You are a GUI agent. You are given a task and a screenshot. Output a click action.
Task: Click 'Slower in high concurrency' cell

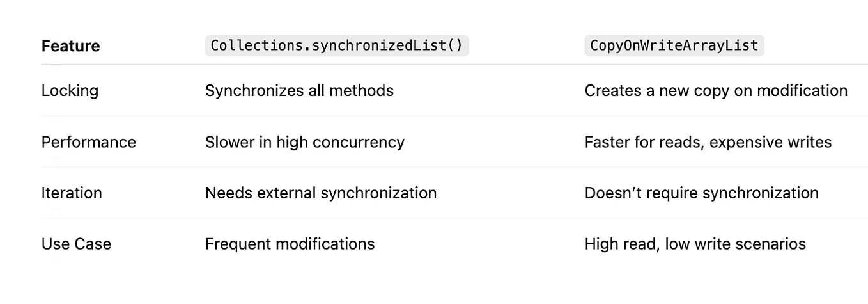click(x=304, y=142)
